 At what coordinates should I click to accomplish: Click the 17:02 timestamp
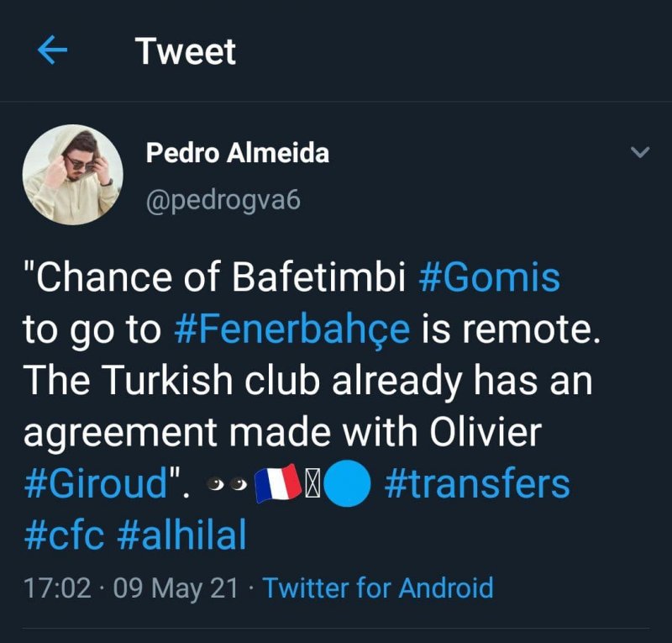pos(57,588)
